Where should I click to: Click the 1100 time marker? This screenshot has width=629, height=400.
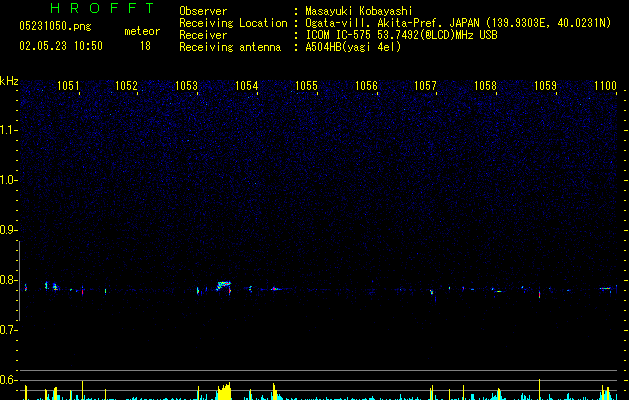[x=605, y=86]
